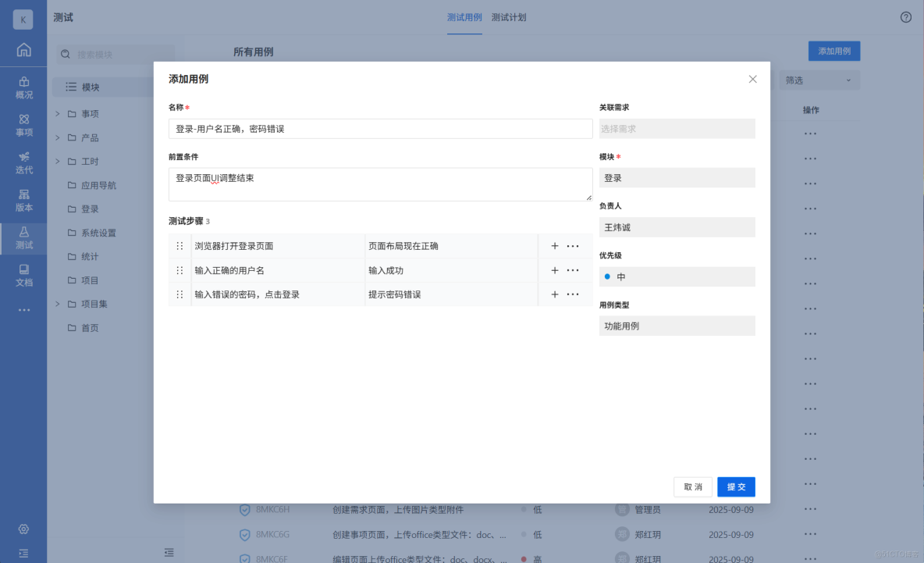Screen dimensions: 924x563
Task: Open the settings gear at sidebar bottom
Action: (x=23, y=528)
